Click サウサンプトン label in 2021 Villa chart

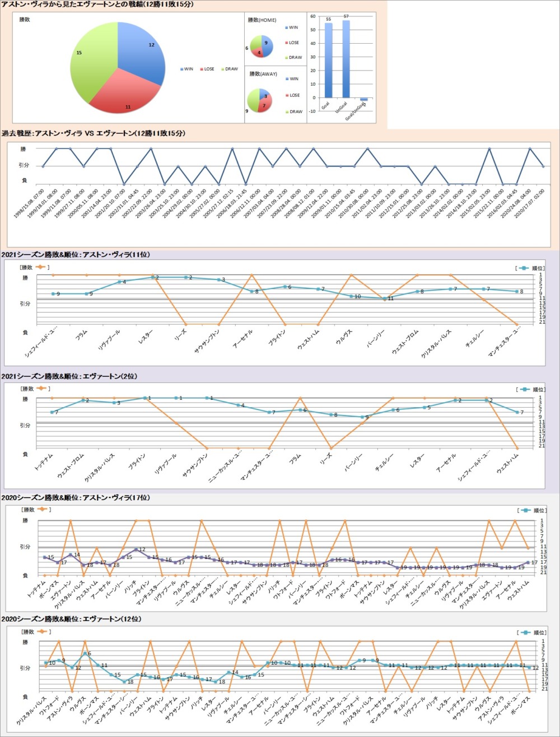208,341
